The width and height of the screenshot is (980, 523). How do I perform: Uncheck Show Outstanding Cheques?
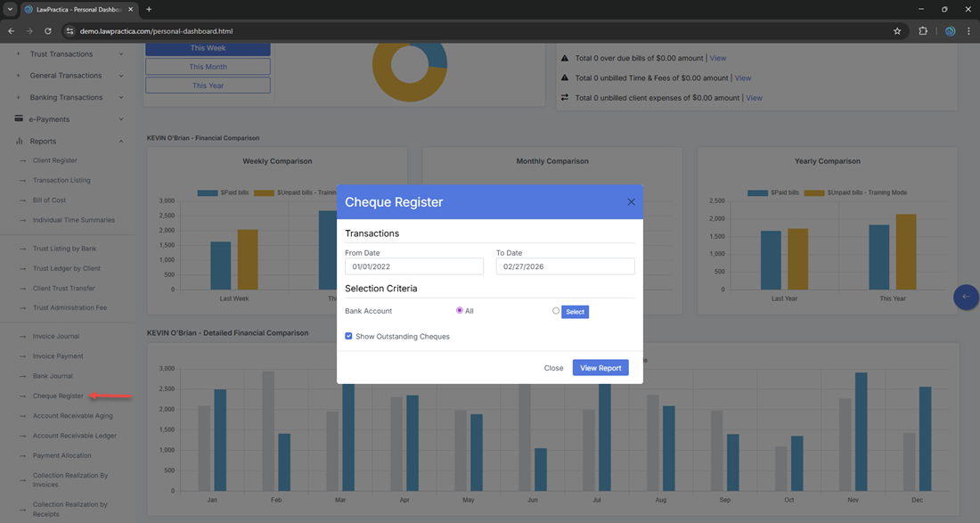(x=348, y=337)
